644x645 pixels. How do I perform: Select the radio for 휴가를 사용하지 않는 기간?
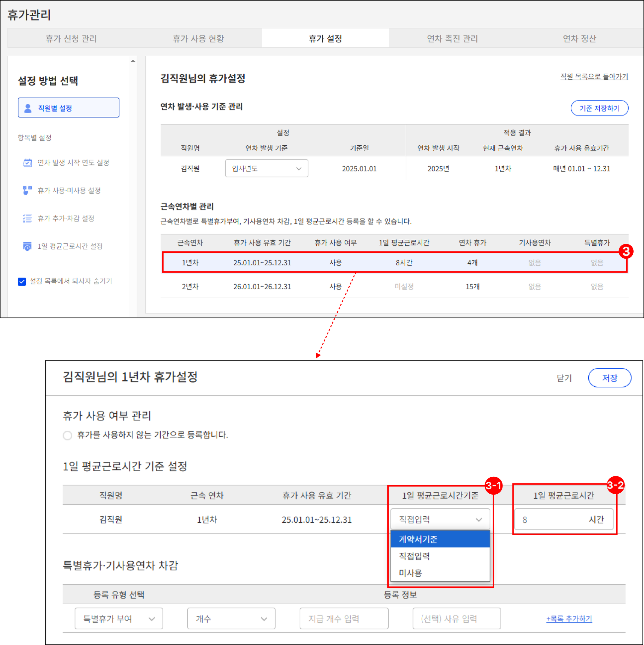tap(67, 435)
